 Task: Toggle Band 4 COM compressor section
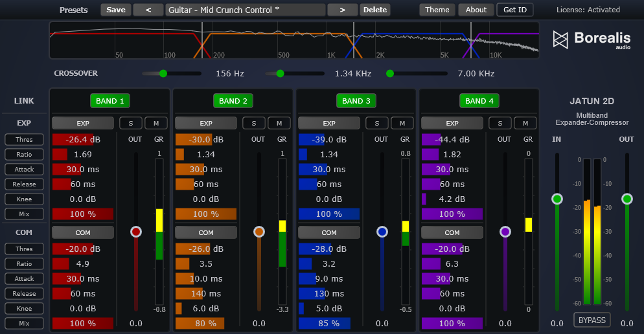click(x=452, y=232)
